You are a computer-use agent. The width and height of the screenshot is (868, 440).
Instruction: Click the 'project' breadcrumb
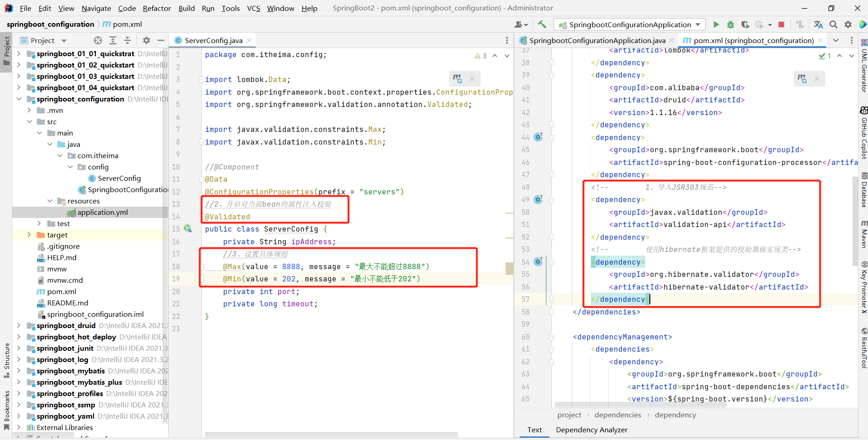tap(569, 415)
